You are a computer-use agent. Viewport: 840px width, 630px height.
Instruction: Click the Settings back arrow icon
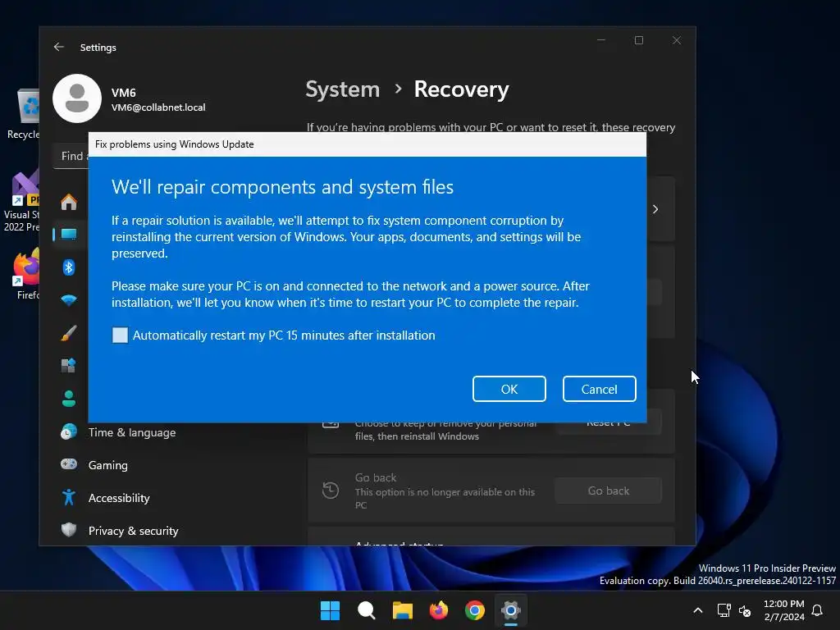59,47
